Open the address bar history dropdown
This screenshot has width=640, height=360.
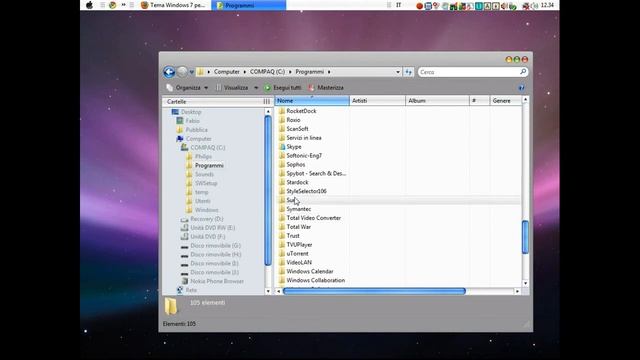point(398,72)
